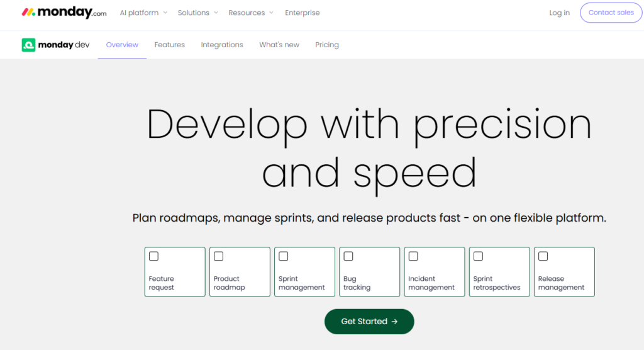Click the monday.com logo
The width and height of the screenshot is (644, 350).
pos(64,13)
